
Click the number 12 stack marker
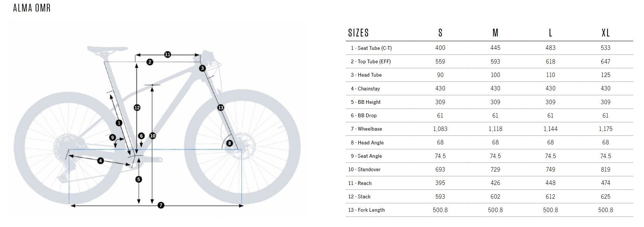click(137, 108)
